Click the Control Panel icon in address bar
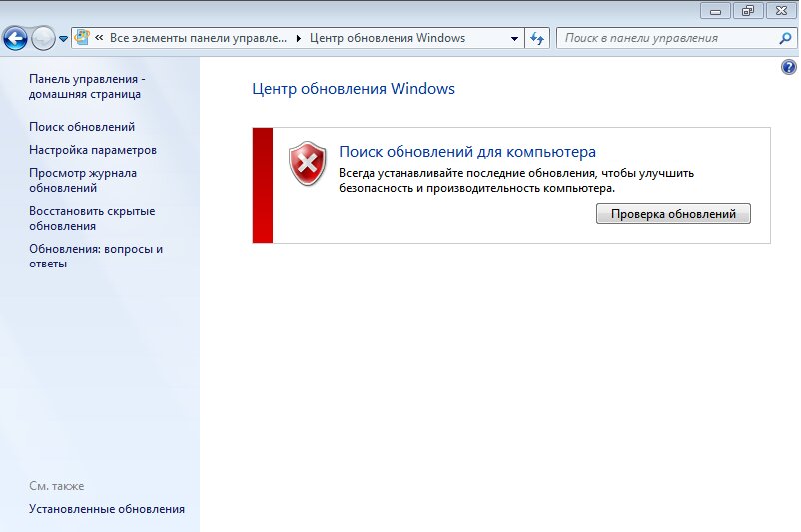The image size is (801, 532). (x=82, y=38)
